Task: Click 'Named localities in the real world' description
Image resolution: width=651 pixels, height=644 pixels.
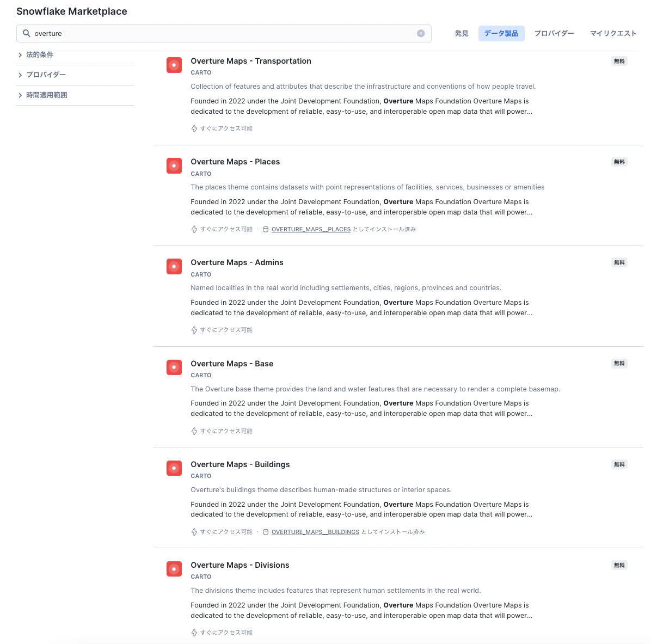Action: tap(346, 288)
